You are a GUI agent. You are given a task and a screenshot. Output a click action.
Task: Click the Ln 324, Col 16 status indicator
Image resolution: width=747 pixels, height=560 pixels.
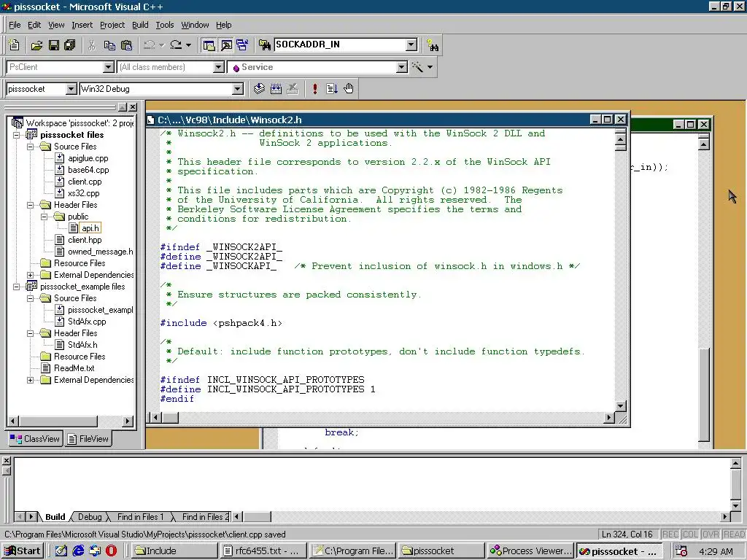(x=627, y=534)
